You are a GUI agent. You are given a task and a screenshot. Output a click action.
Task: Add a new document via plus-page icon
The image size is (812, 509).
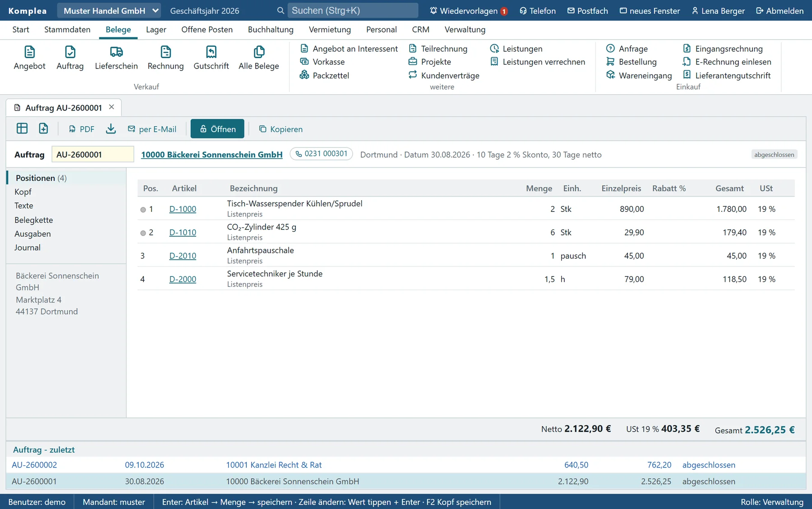pos(43,129)
